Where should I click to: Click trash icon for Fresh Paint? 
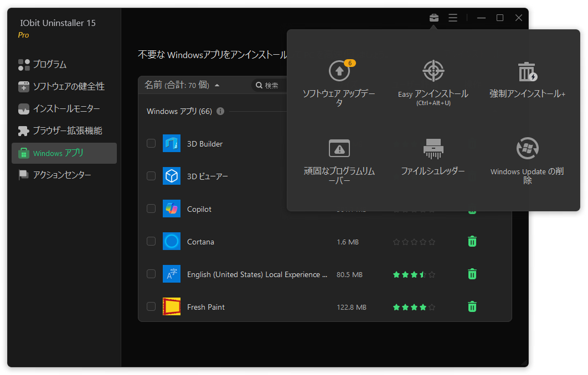(472, 306)
